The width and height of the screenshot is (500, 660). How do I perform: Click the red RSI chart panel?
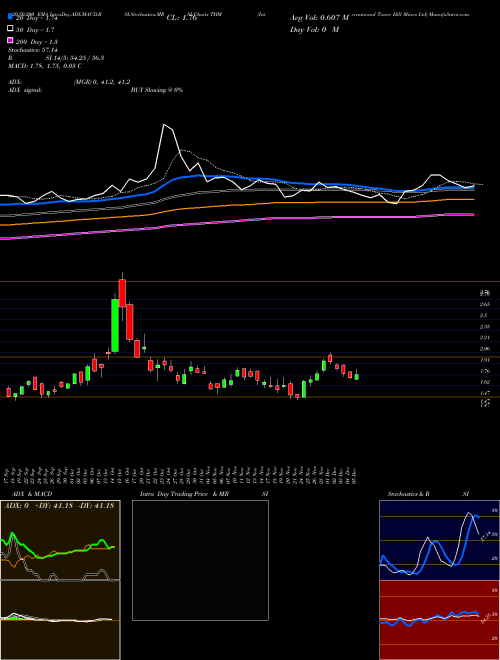pos(439,620)
